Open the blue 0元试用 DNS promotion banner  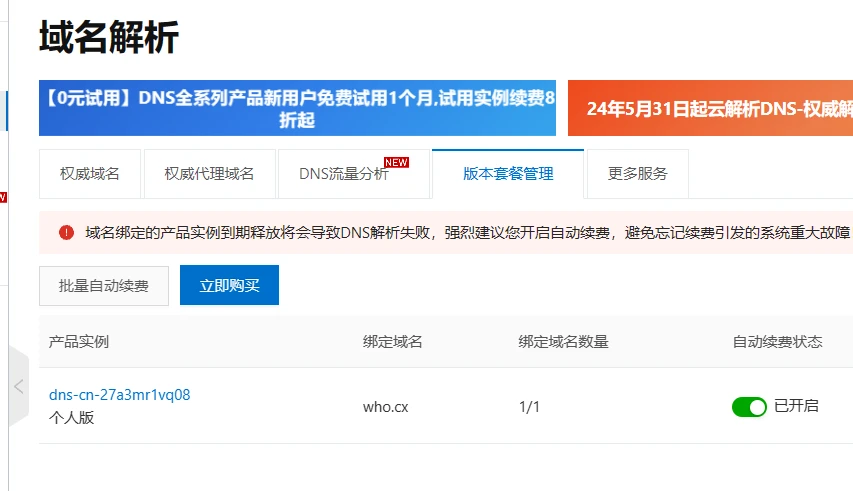pyautogui.click(x=297, y=108)
